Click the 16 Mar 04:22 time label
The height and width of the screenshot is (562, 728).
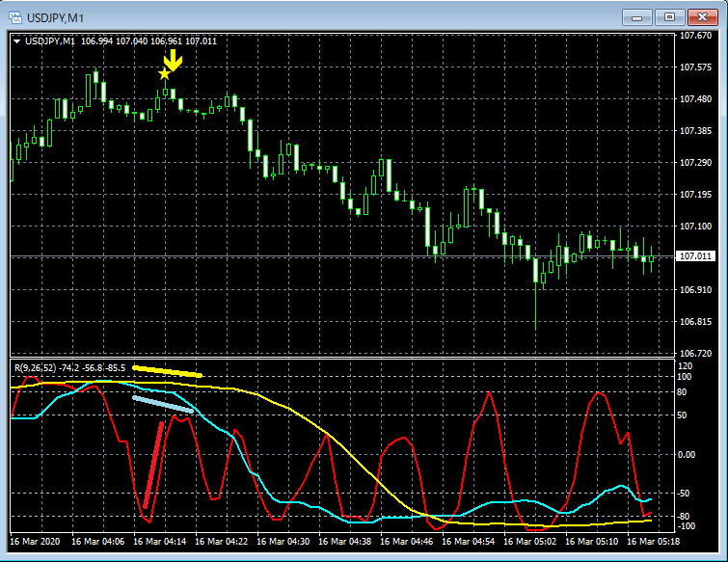coord(222,542)
